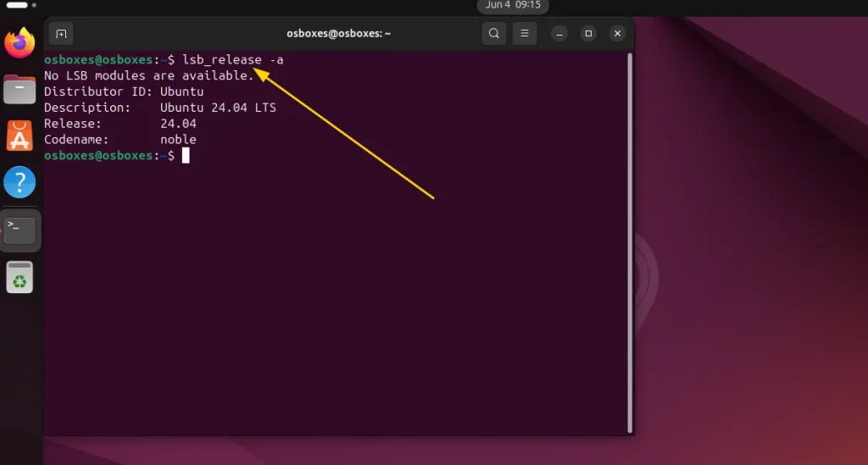Open the Trash icon in dock
This screenshot has height=465, width=868.
19,278
